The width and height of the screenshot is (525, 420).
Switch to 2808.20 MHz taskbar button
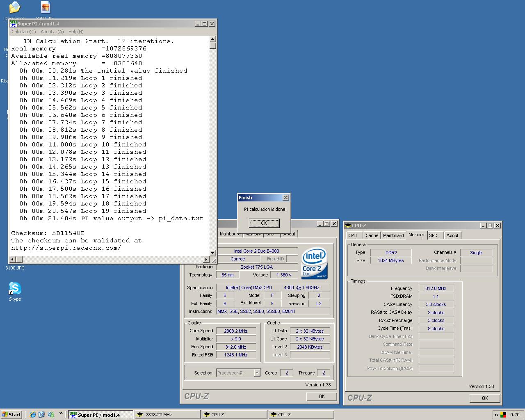coord(167,415)
